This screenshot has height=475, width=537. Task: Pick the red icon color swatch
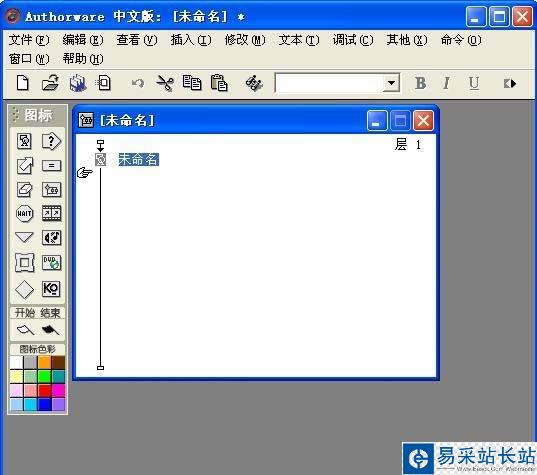point(44,390)
